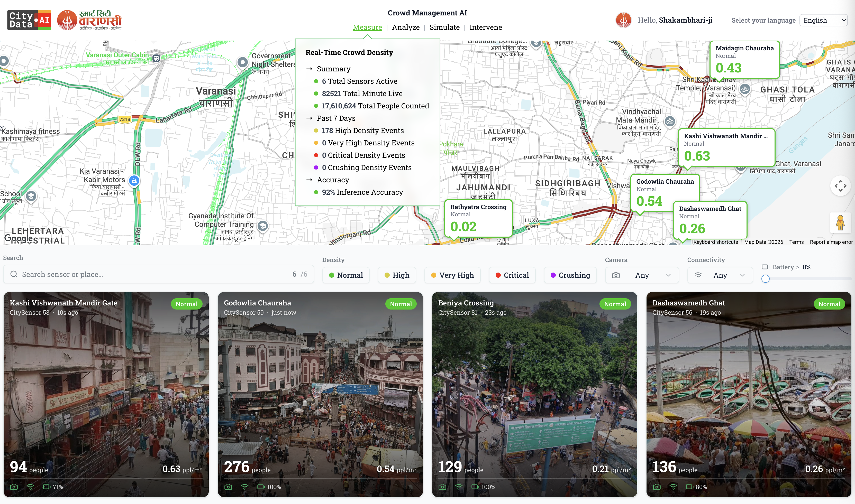Screen dimensions: 855x504
Task: Click Report a map error link
Action: (x=831, y=242)
